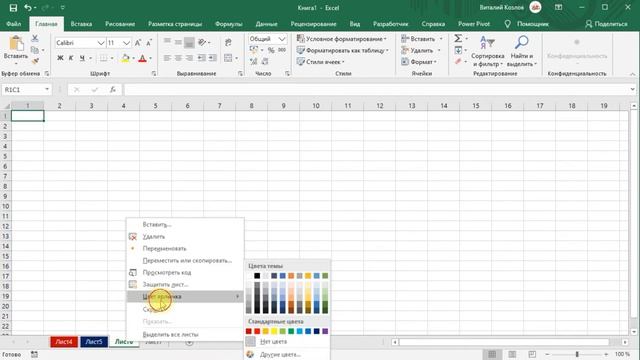Open the Name Box R1C1 dropdown arrow
Screen dimensions: 640x360
tap(47, 89)
